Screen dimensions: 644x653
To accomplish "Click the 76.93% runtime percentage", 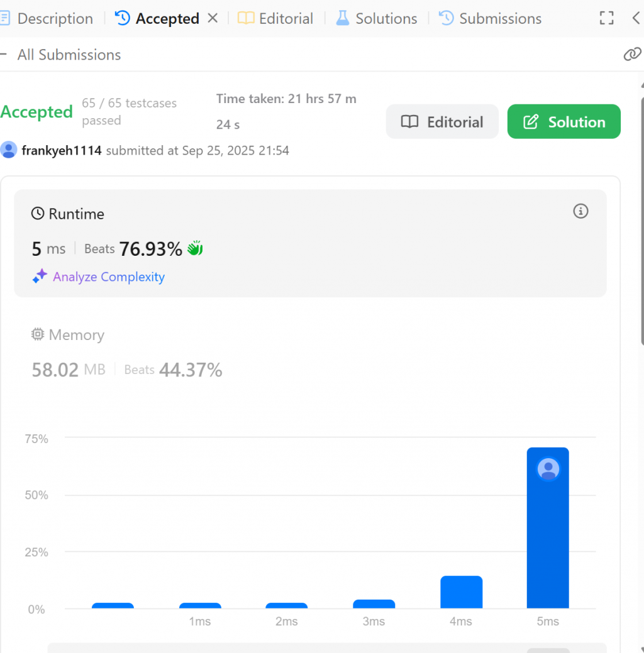I will (x=150, y=249).
